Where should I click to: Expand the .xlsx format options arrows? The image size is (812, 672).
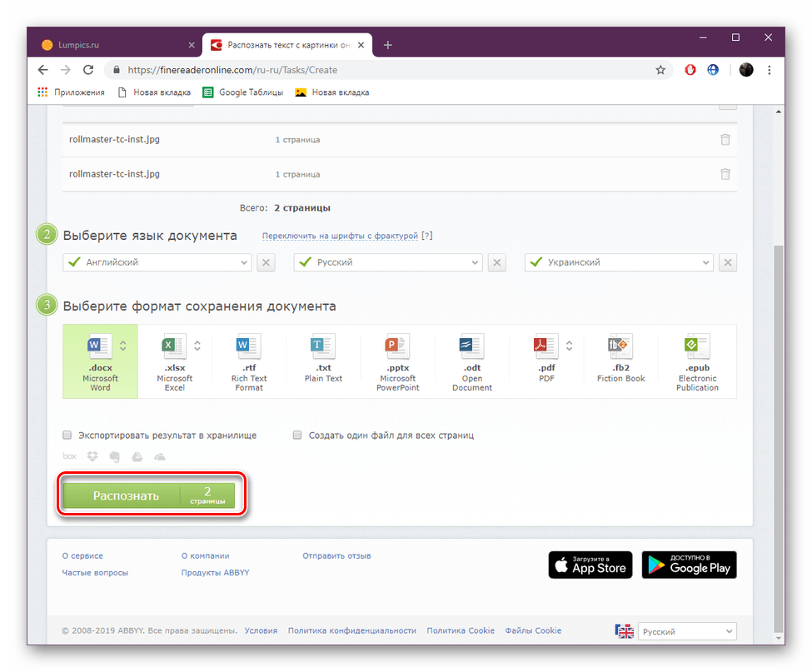coord(197,346)
